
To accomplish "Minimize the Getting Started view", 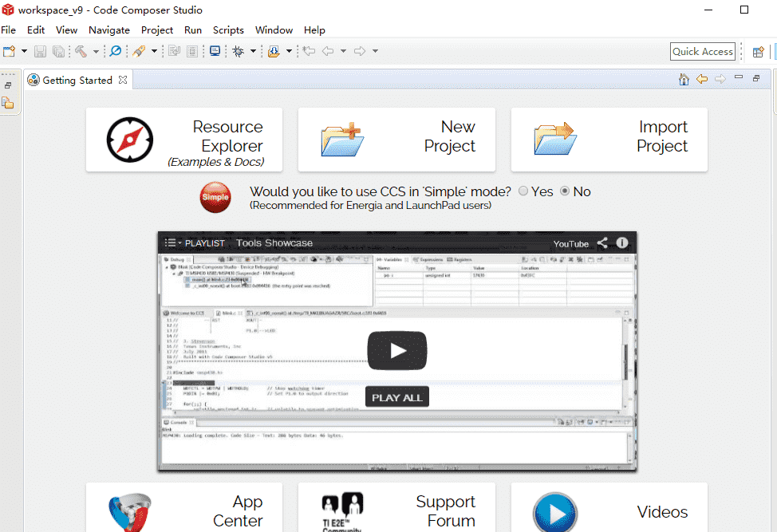I will pyautogui.click(x=739, y=77).
